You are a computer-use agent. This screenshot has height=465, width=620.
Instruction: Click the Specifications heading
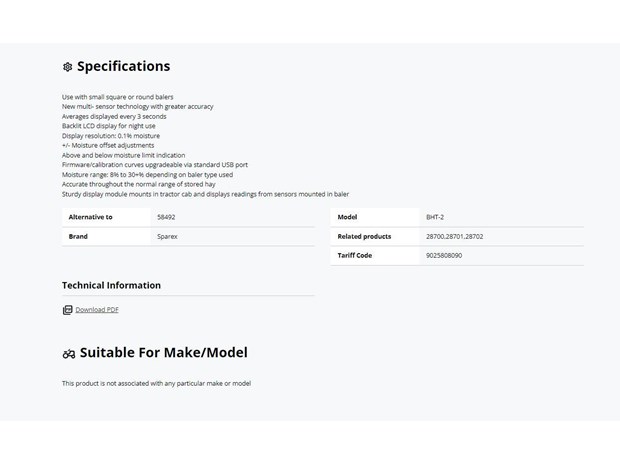[x=123, y=66]
